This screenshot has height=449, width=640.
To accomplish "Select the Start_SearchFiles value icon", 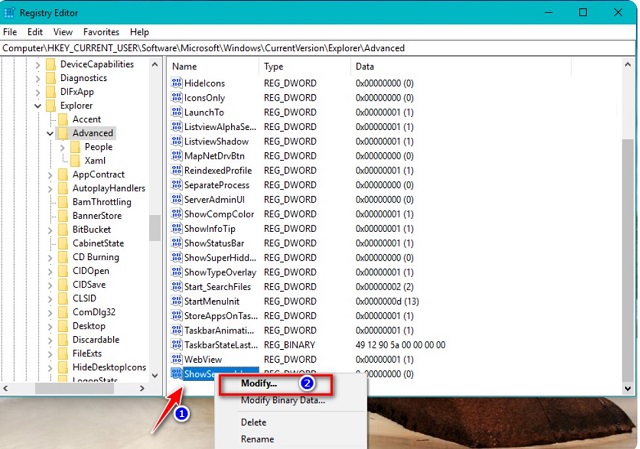I will click(176, 287).
